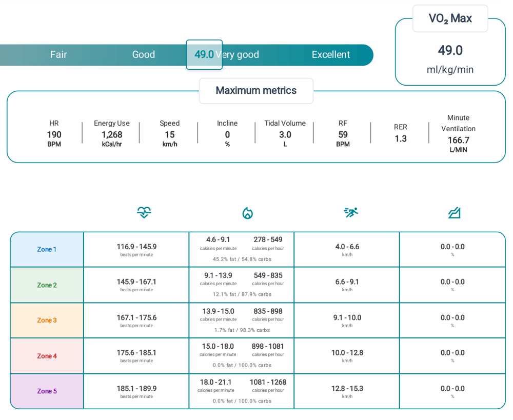Screen dimensions: 513x420
Task: Click the Excellent rating label
Action: pyautogui.click(x=331, y=55)
